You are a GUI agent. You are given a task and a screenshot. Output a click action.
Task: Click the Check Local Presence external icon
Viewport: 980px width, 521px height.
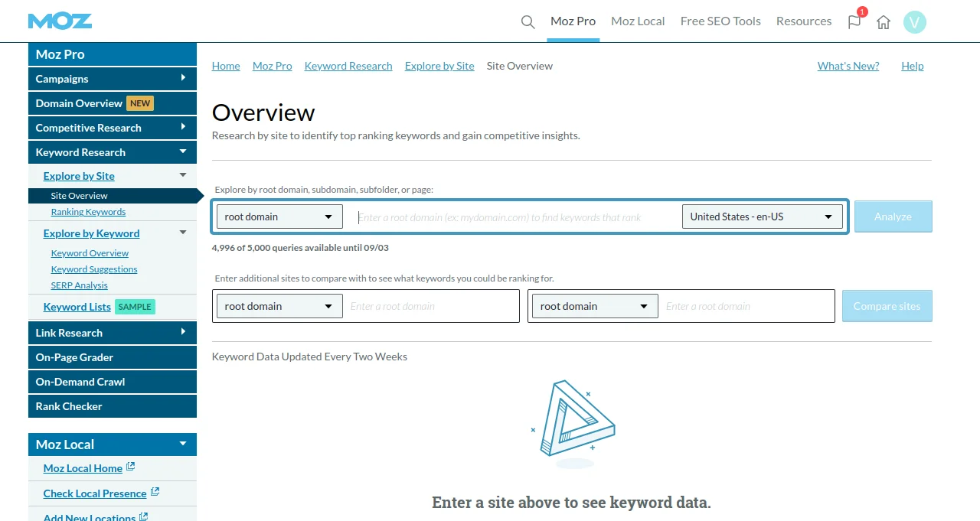[155, 492]
